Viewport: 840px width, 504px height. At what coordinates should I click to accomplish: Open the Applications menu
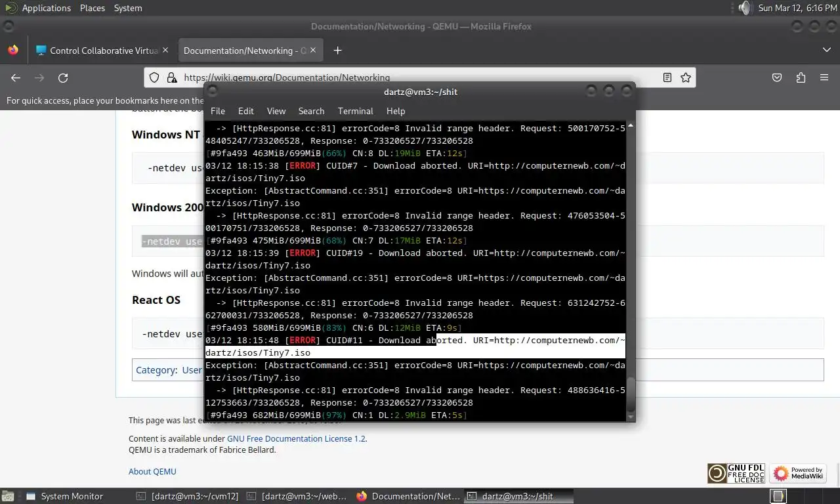coord(39,8)
